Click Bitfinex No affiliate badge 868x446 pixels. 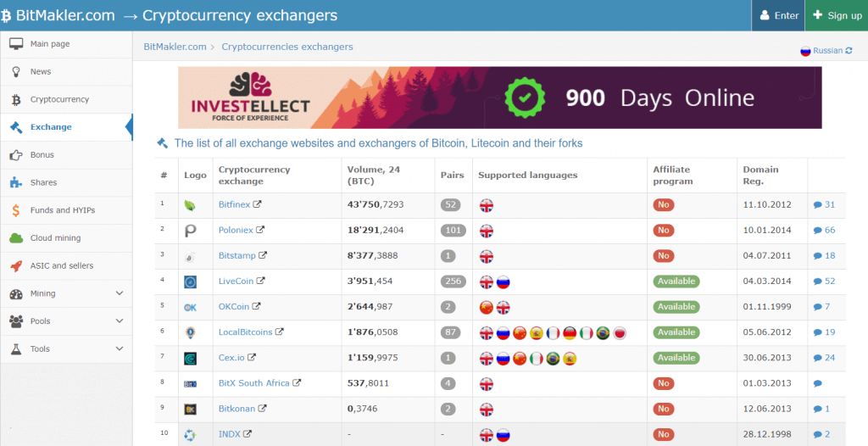click(x=663, y=204)
